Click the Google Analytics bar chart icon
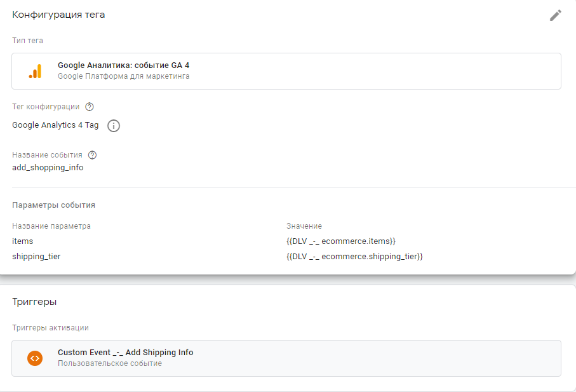 tap(35, 71)
